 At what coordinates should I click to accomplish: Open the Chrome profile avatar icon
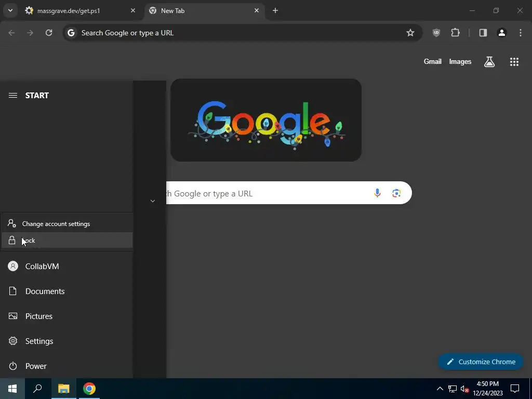[502, 33]
